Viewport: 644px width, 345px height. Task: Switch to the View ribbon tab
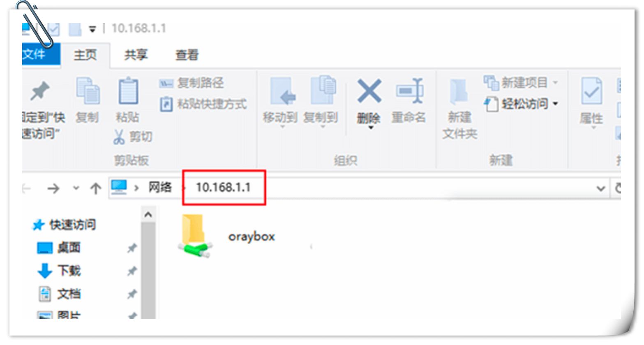187,55
